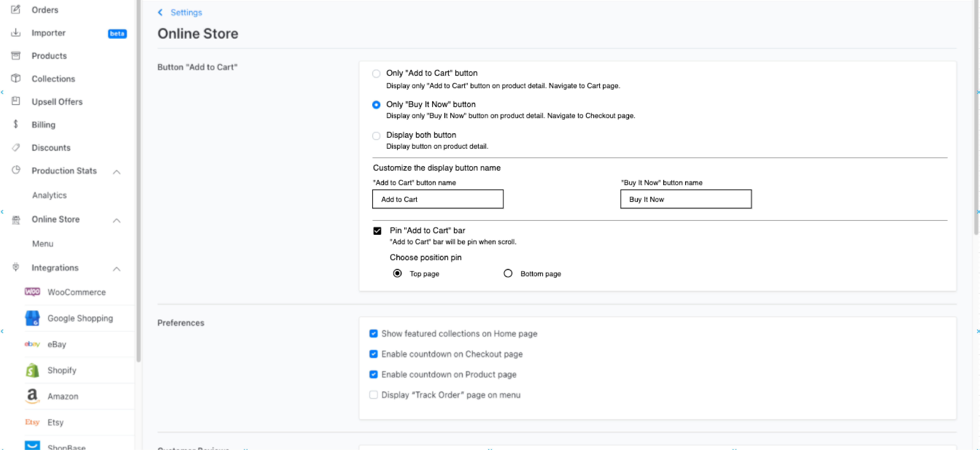Click the WooCommerce logo icon
980x450 pixels.
click(32, 292)
